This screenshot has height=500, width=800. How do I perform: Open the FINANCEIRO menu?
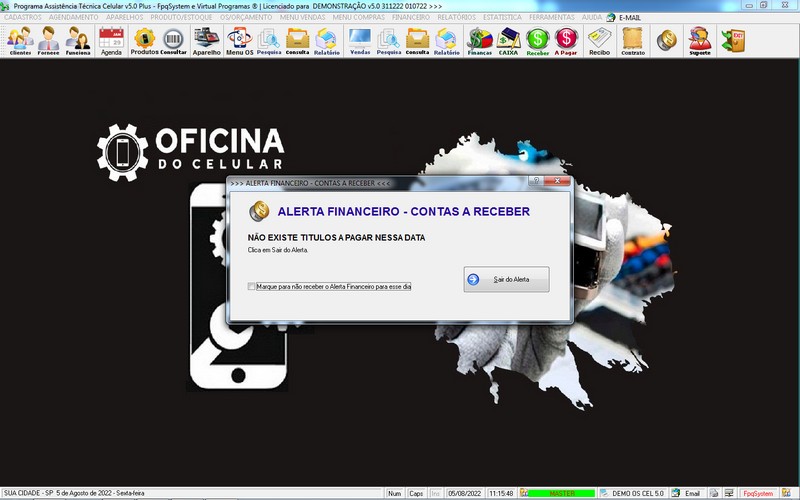tap(411, 17)
